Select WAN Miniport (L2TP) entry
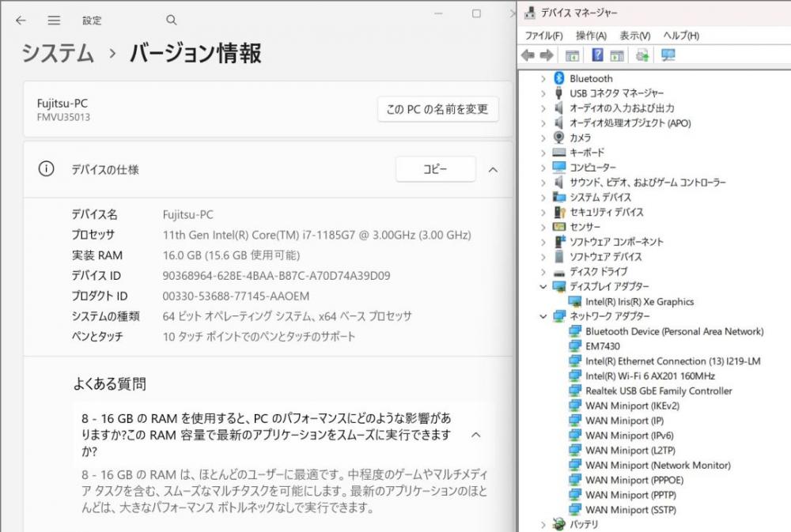The image size is (791, 532). point(630,451)
